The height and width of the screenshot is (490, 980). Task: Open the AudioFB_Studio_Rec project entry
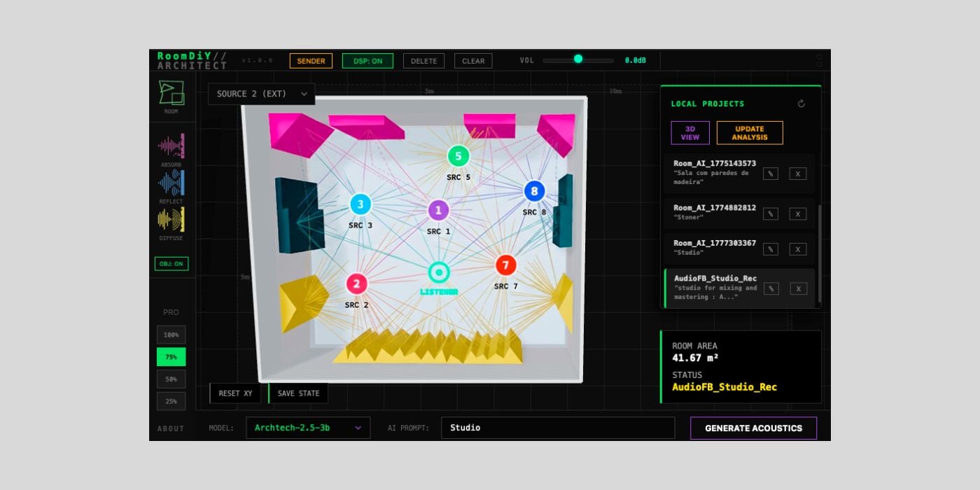coord(714,288)
